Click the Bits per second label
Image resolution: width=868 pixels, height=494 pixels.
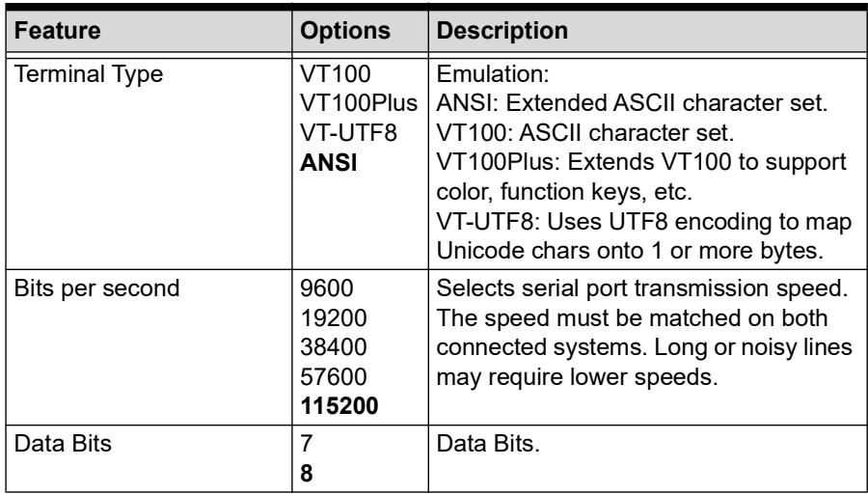[x=96, y=288]
